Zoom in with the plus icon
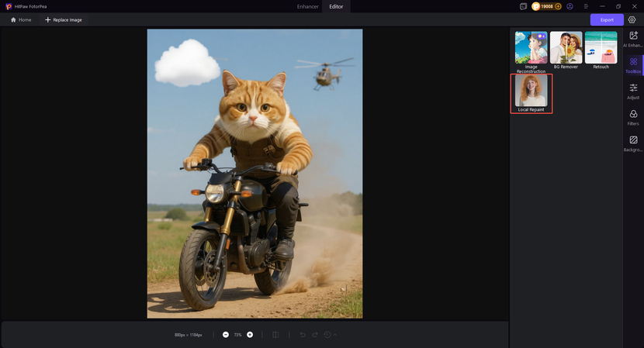Image resolution: width=644 pixels, height=348 pixels. pyautogui.click(x=250, y=335)
